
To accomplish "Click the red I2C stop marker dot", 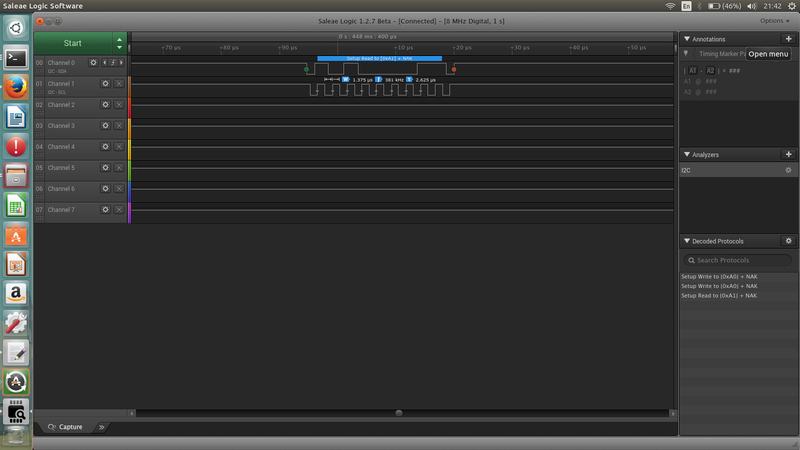I will coord(454,69).
